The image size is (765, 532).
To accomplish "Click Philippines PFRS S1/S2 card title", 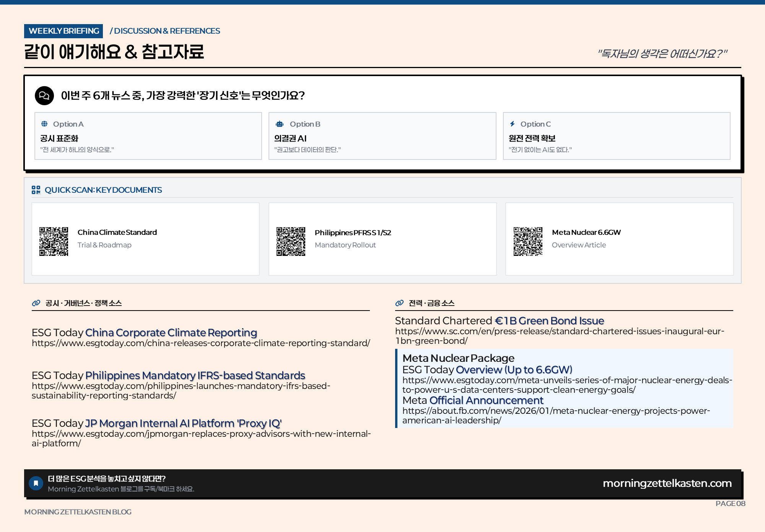I will point(353,233).
